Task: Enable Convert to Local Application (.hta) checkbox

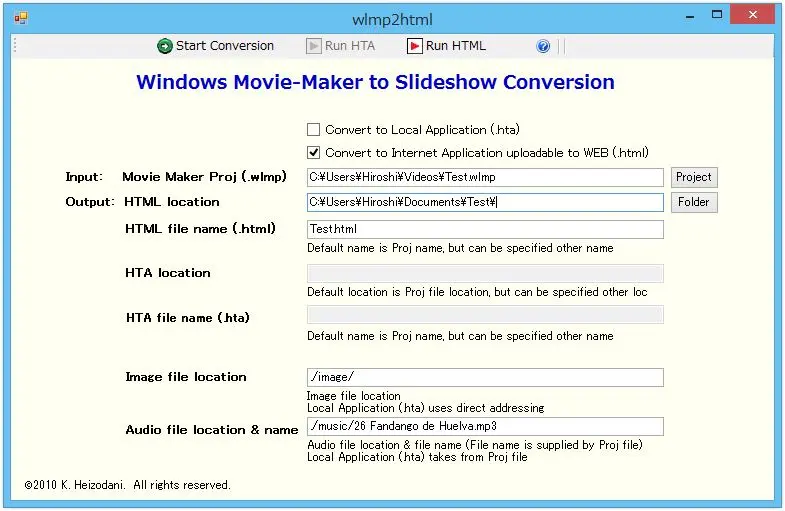Action: 314,130
